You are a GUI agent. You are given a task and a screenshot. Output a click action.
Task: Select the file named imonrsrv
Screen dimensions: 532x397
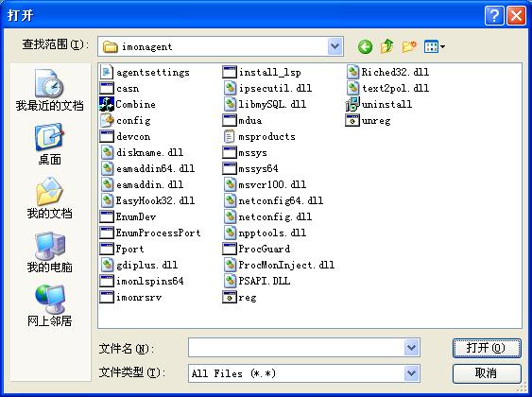[x=130, y=297]
